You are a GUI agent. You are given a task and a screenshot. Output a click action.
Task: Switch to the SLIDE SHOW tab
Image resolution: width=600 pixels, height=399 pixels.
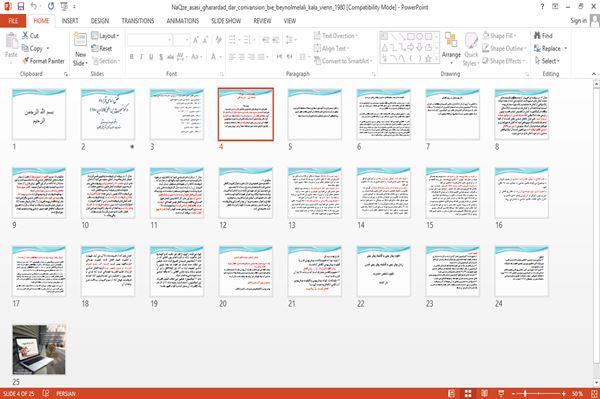tap(226, 21)
